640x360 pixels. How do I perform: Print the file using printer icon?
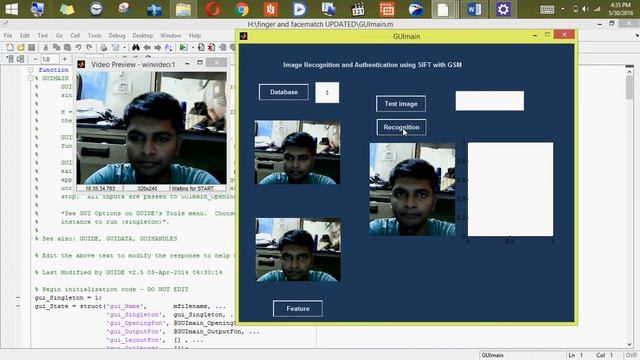[104, 48]
